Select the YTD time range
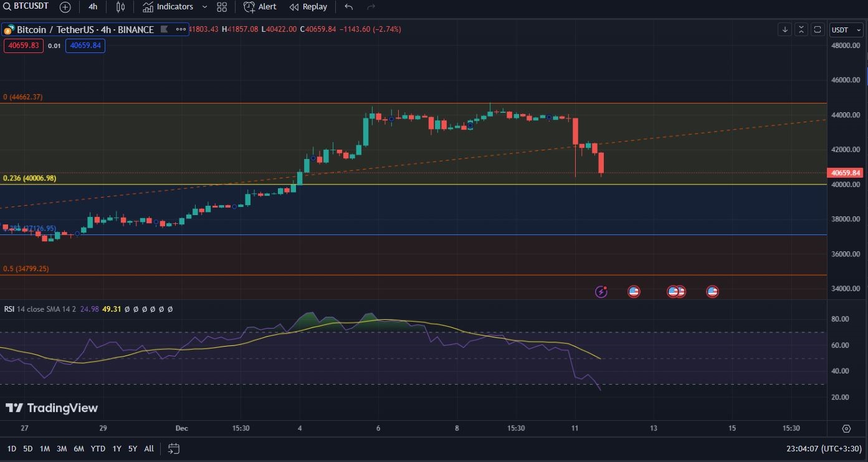The width and height of the screenshot is (868, 462). pos(97,448)
